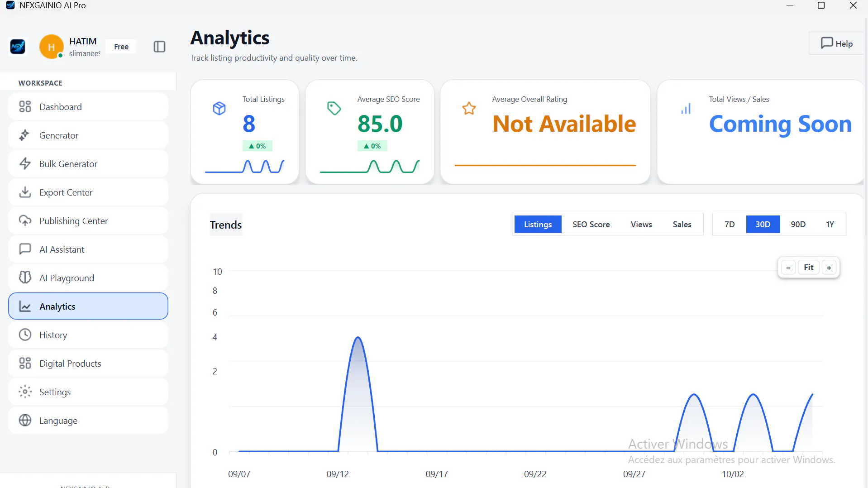
Task: Switch trends to Listings tab
Action: 538,225
